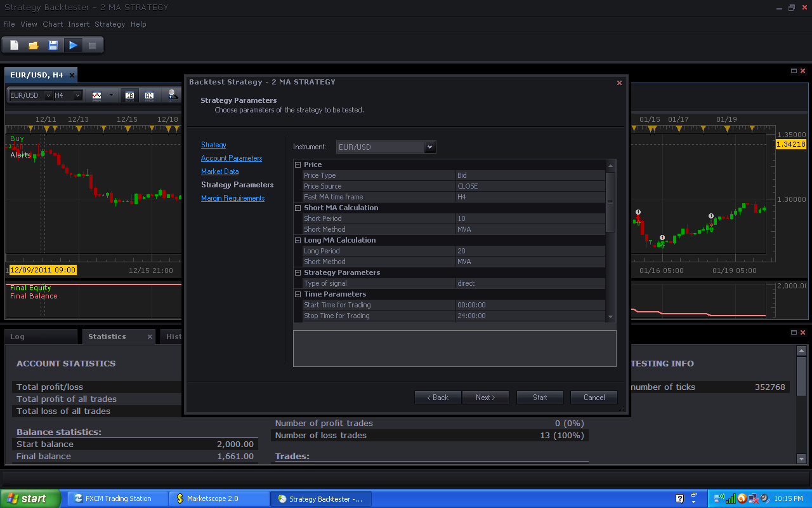Click the Back button in dialog
The image size is (812, 508).
[x=438, y=398]
